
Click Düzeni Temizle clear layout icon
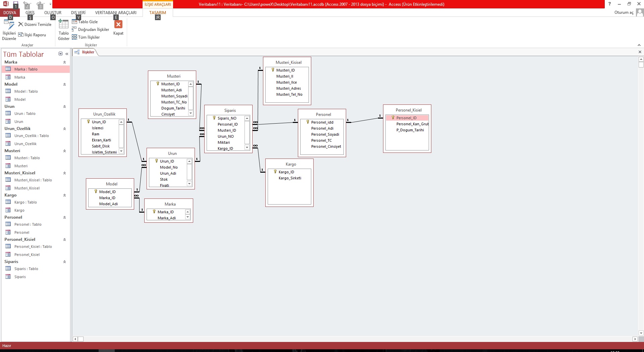pyautogui.click(x=21, y=25)
